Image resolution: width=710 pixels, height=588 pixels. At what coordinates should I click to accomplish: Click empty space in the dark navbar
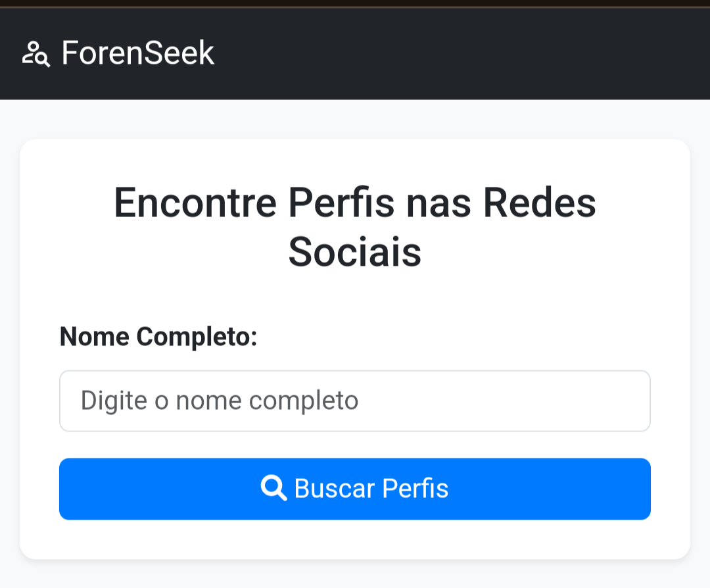460,54
